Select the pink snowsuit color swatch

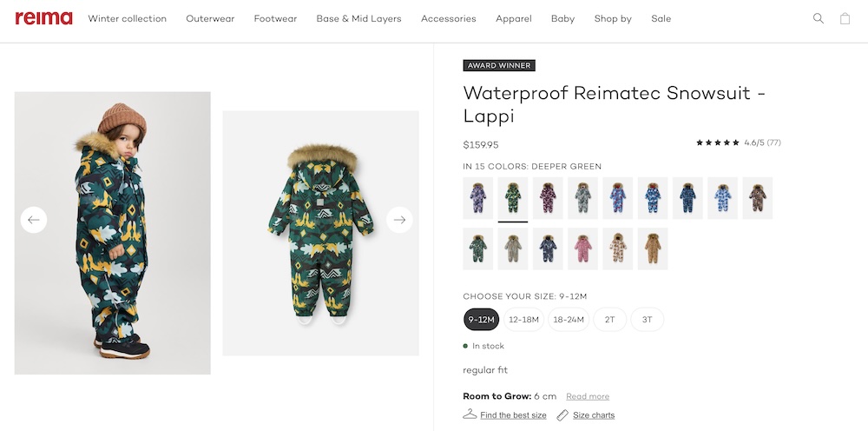[583, 249]
